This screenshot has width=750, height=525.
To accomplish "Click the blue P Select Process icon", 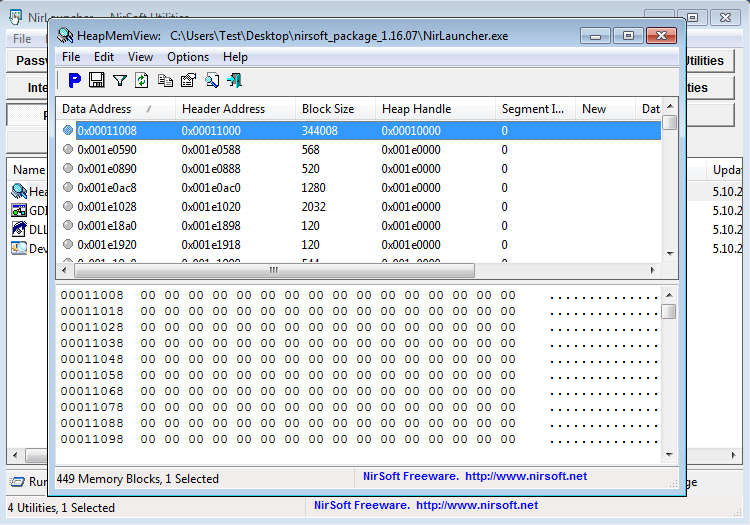I will click(74, 80).
